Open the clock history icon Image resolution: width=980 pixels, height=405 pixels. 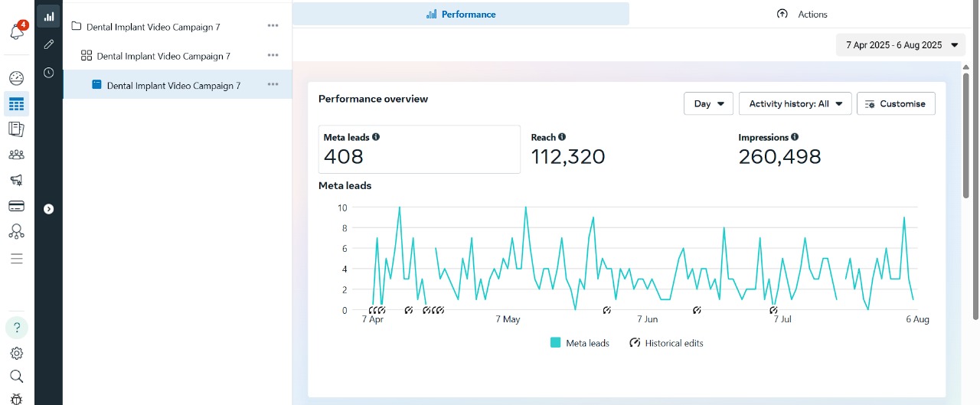pos(48,73)
